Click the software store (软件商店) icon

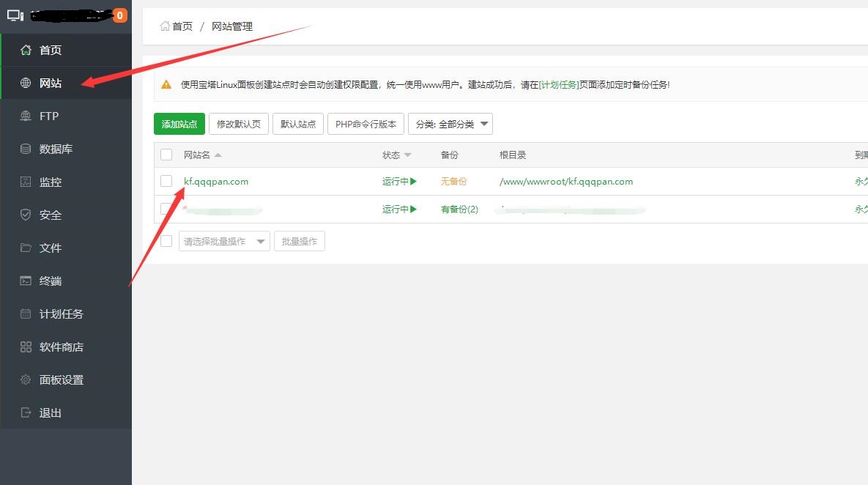pos(26,347)
